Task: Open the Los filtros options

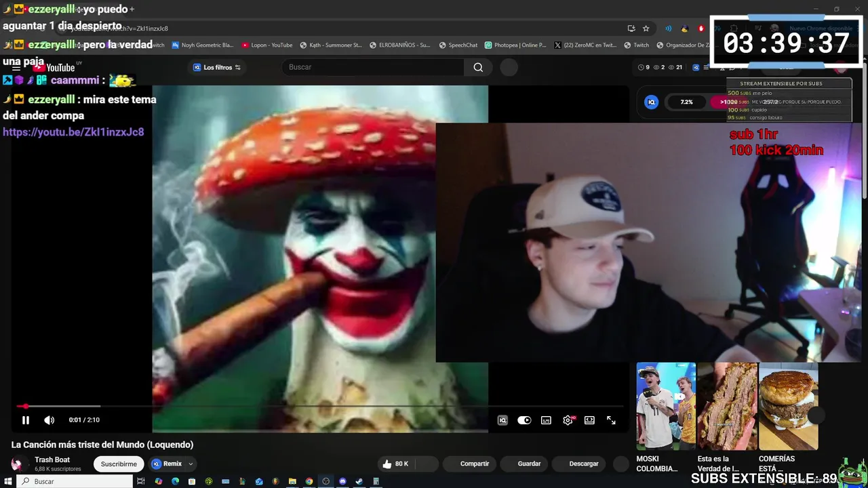Action: coord(217,67)
